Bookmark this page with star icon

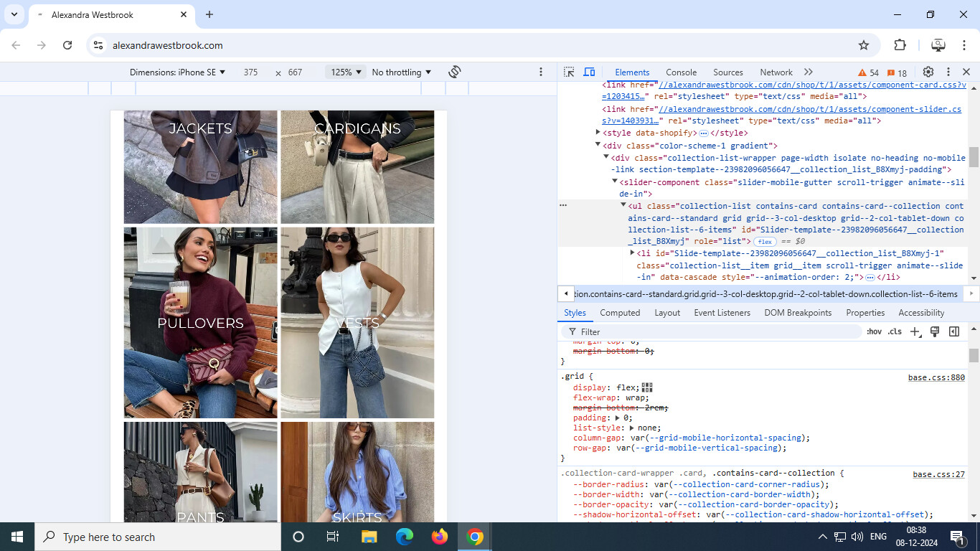[x=864, y=45]
